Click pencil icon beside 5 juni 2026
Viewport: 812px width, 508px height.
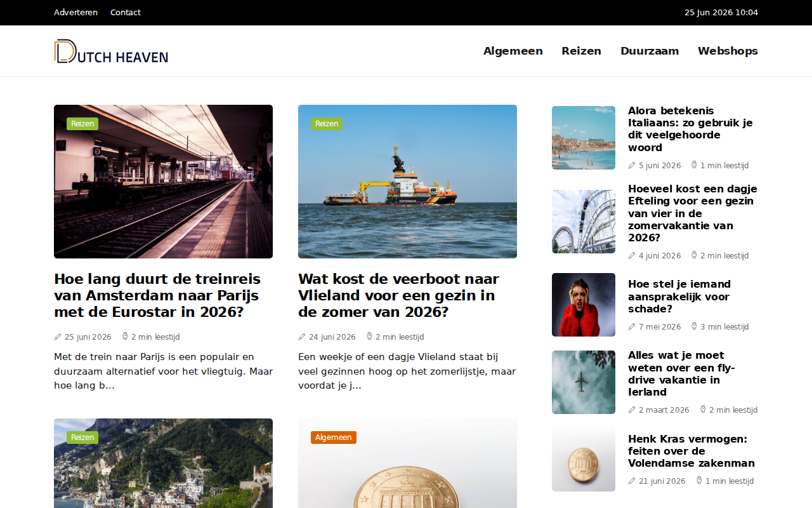click(632, 166)
